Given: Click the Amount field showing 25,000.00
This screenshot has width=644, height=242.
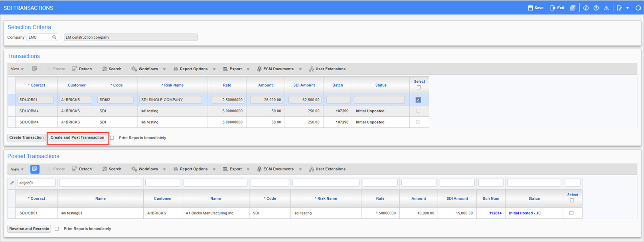Looking at the screenshot, I should (267, 100).
